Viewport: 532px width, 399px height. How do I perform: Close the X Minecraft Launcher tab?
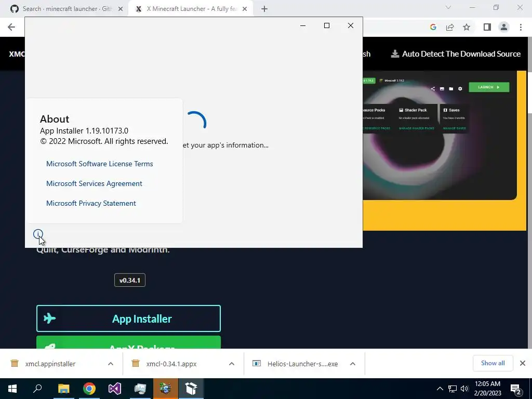(245, 9)
